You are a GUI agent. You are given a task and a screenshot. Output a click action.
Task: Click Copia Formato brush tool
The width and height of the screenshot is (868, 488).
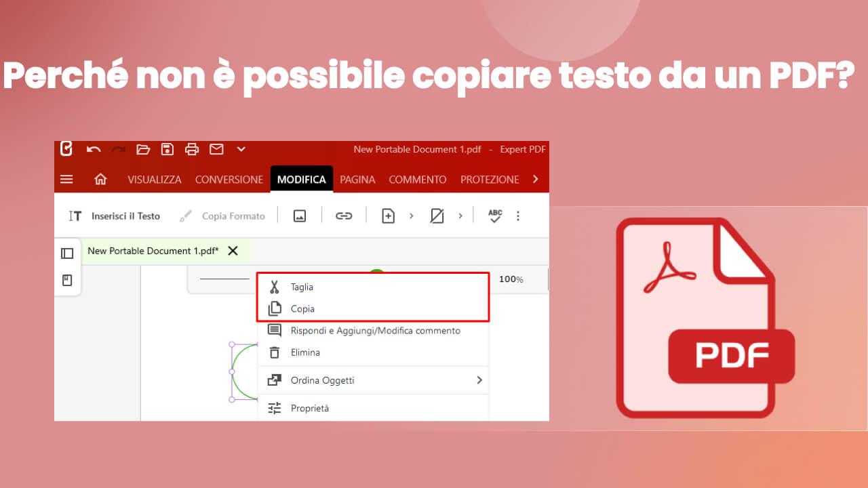tap(222, 216)
